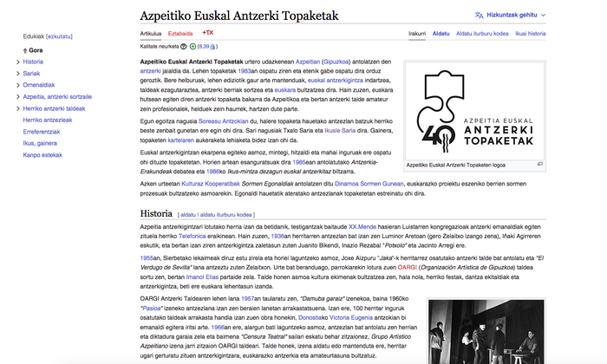Switch to the Artikulua tab
This screenshot has width=607, height=364.
click(151, 34)
